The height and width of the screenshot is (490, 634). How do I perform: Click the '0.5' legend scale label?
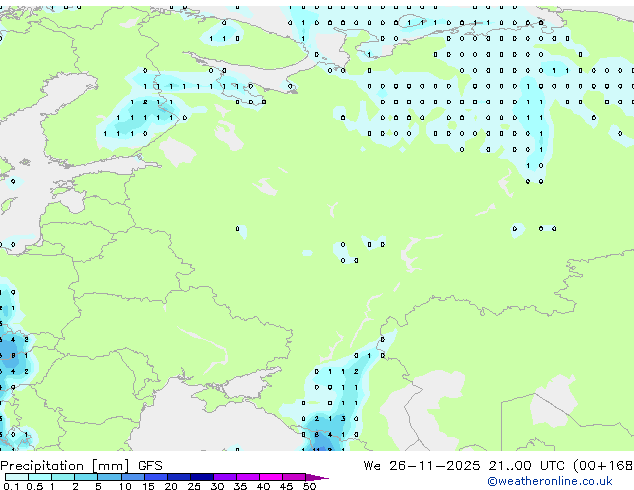[x=35, y=486]
